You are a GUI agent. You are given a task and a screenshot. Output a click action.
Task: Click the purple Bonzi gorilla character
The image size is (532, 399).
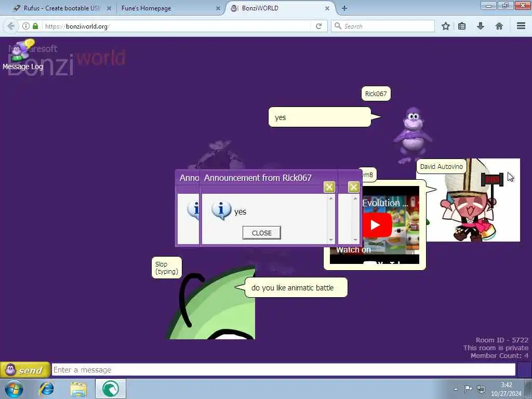pyautogui.click(x=413, y=135)
